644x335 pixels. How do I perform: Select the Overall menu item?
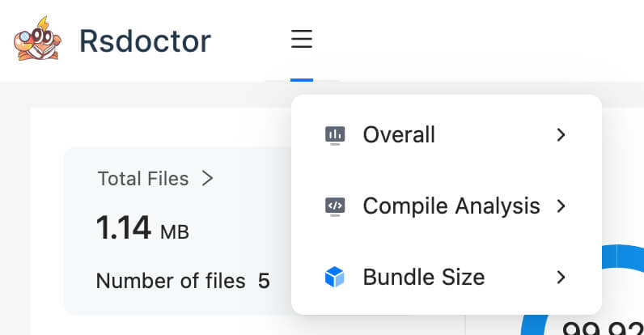[447, 134]
